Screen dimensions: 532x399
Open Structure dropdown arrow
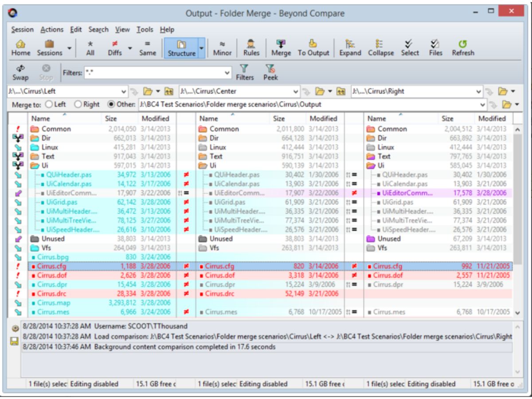tap(202, 48)
